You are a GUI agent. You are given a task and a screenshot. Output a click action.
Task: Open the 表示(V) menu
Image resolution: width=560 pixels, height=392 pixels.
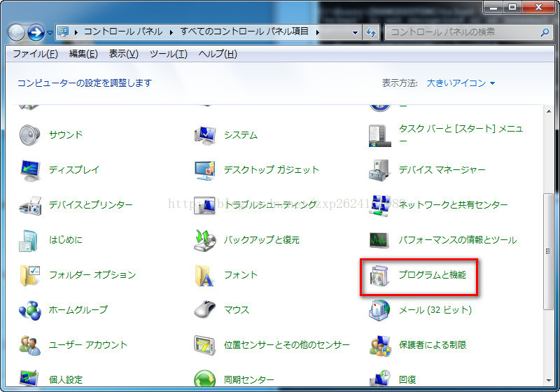click(x=124, y=54)
